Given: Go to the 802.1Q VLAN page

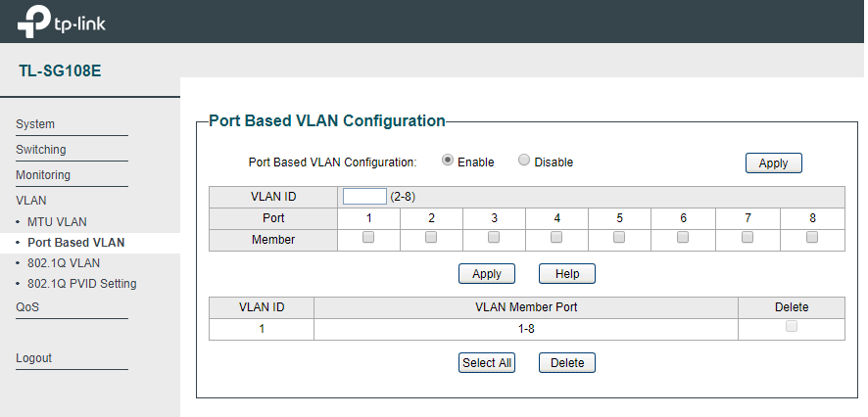Looking at the screenshot, I should (x=64, y=263).
